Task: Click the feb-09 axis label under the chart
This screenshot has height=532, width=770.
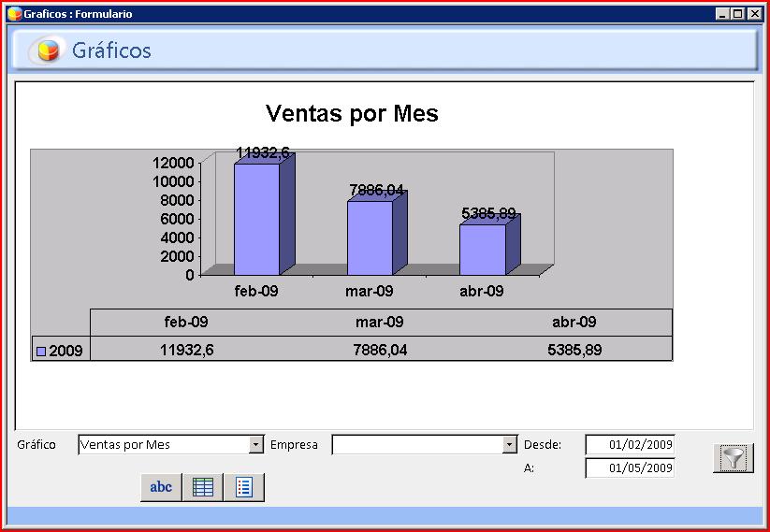Action: click(x=256, y=291)
